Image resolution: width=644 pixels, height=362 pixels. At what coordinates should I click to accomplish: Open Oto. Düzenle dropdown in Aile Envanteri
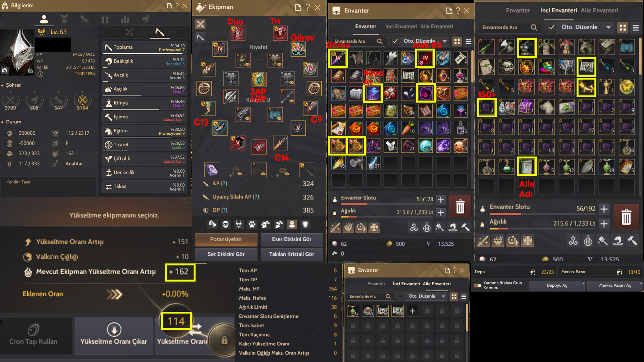[443, 296]
